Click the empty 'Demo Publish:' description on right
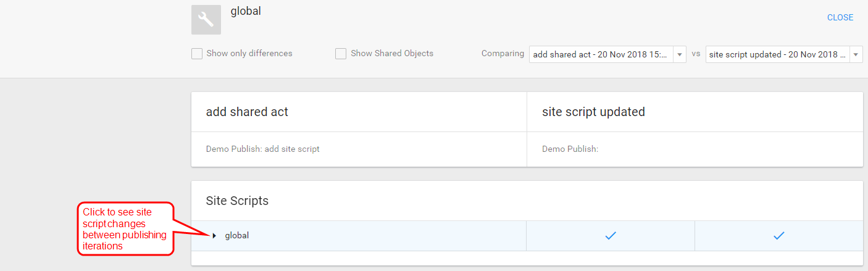 click(x=570, y=149)
